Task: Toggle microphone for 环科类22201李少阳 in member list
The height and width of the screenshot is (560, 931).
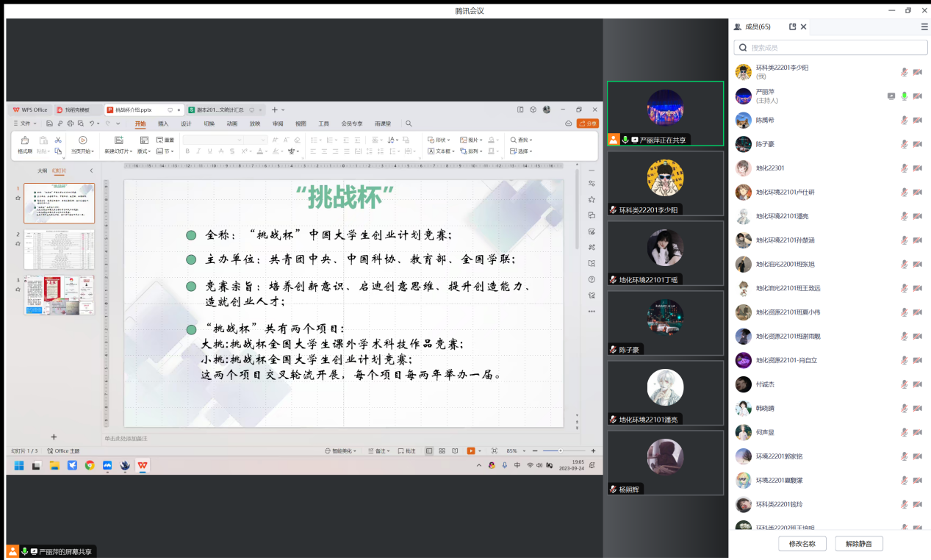Action: click(905, 72)
